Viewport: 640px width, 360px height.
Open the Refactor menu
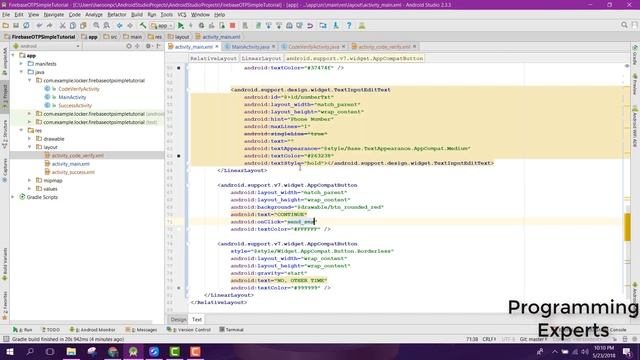pyautogui.click(x=117, y=15)
